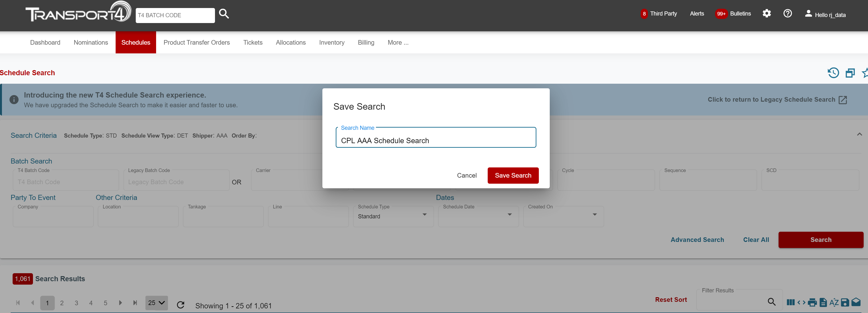Image resolution: width=868 pixels, height=313 pixels.
Task: Click the refresh results icon
Action: click(x=181, y=305)
